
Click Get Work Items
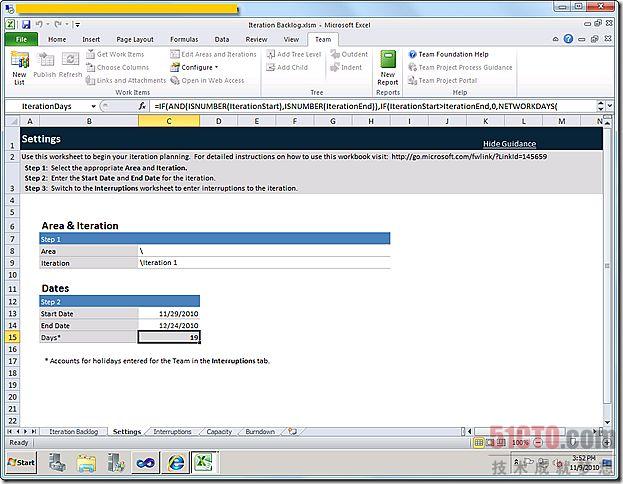pyautogui.click(x=115, y=54)
